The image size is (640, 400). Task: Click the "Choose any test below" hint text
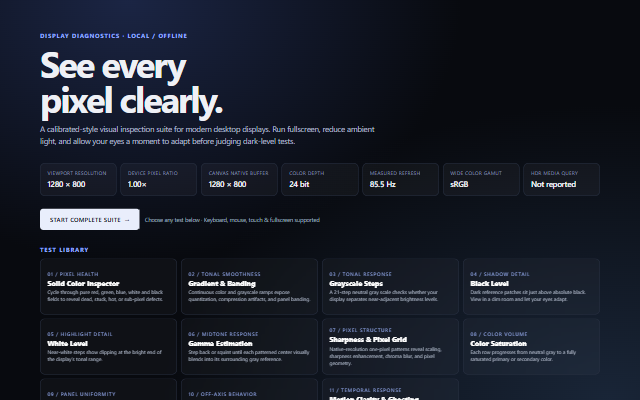232,220
